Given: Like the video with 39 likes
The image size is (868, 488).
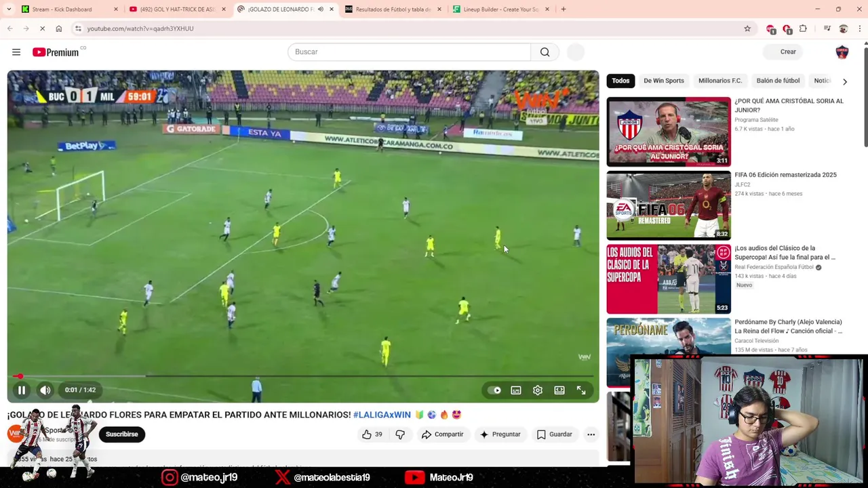Looking at the screenshot, I should tap(372, 434).
